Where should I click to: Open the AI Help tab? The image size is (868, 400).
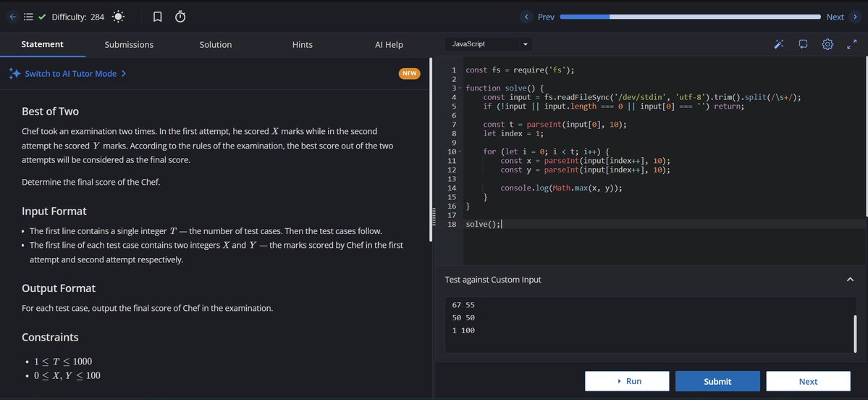(389, 44)
